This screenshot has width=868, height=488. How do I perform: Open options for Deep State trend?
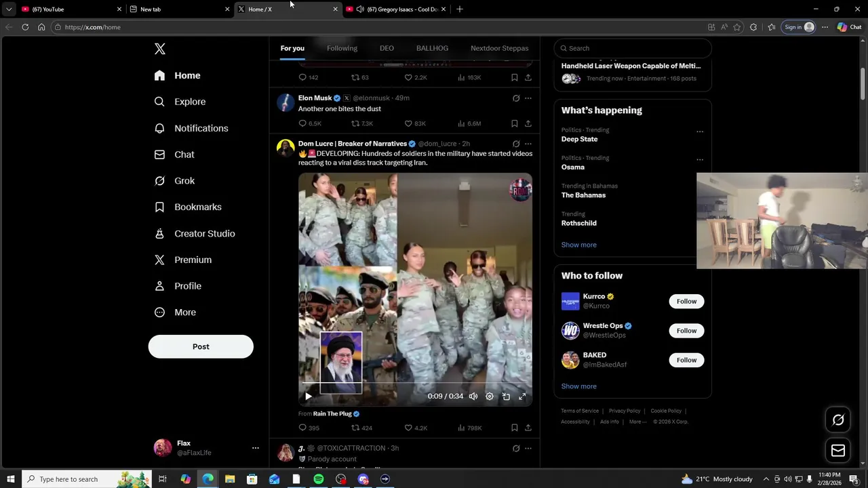click(700, 132)
